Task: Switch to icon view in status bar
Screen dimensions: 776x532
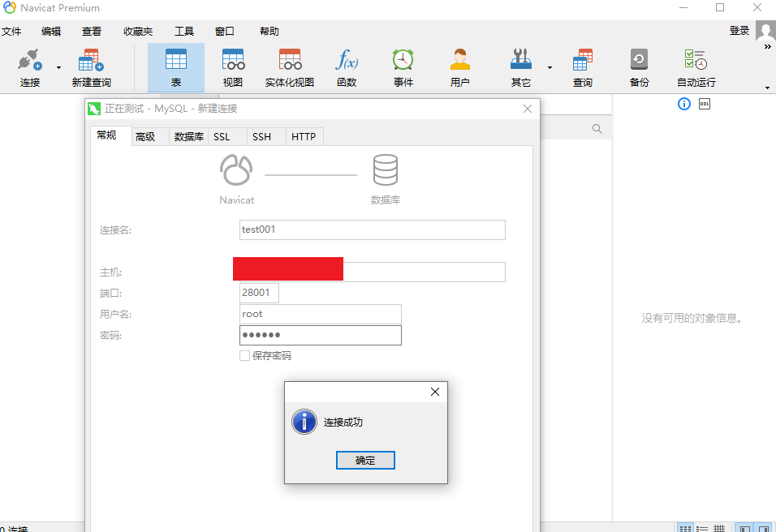Action: (x=685, y=528)
